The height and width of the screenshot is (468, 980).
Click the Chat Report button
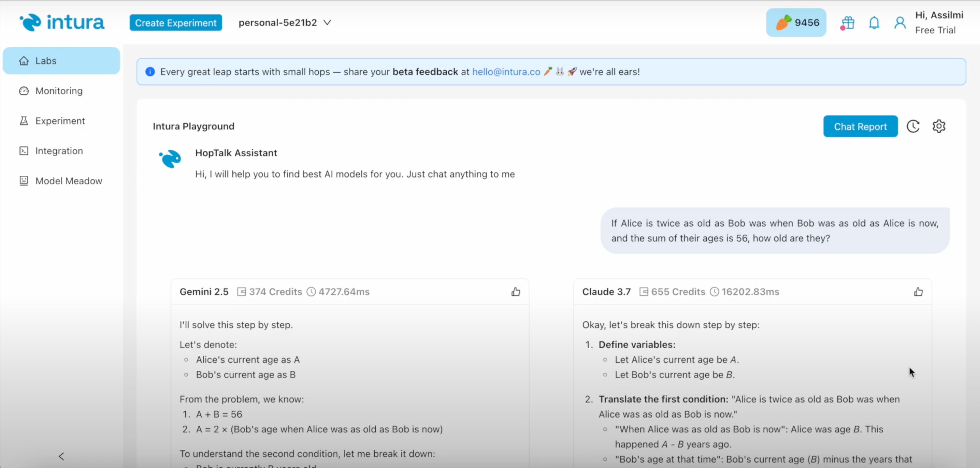point(860,127)
